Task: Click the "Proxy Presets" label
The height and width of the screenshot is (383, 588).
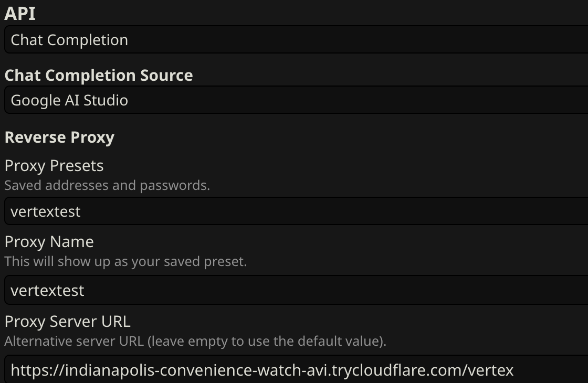Action: 54,166
